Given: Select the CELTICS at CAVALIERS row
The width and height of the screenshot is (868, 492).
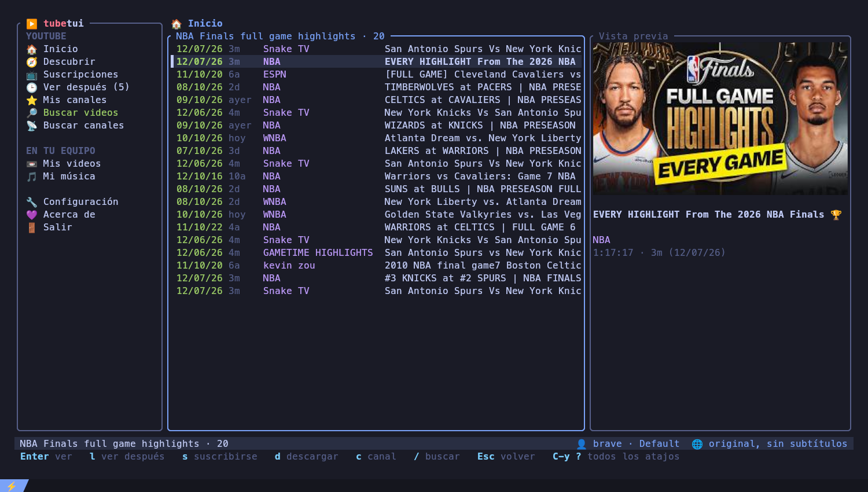Looking at the screenshot, I should pyautogui.click(x=376, y=100).
